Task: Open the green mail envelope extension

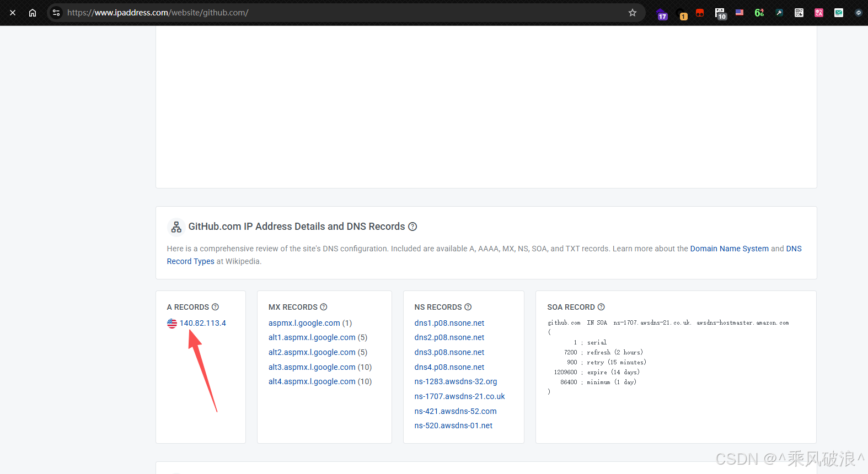Action: [x=839, y=13]
